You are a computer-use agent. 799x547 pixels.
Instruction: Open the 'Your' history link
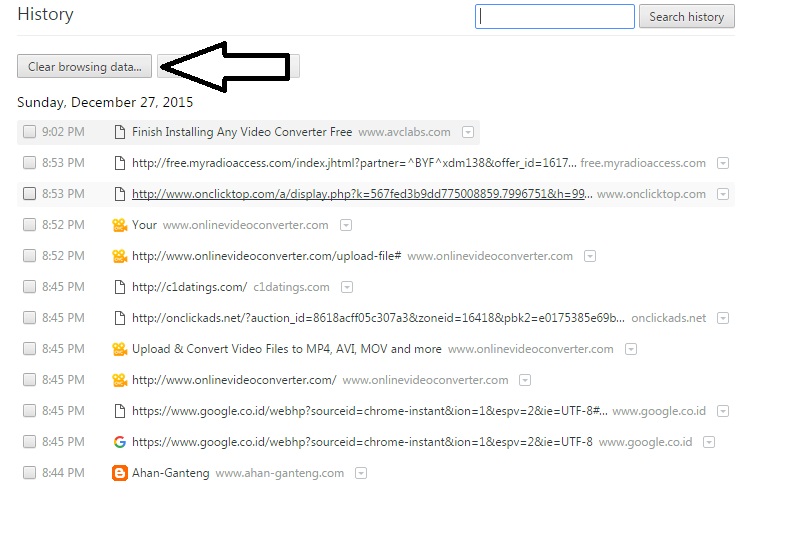[144, 225]
